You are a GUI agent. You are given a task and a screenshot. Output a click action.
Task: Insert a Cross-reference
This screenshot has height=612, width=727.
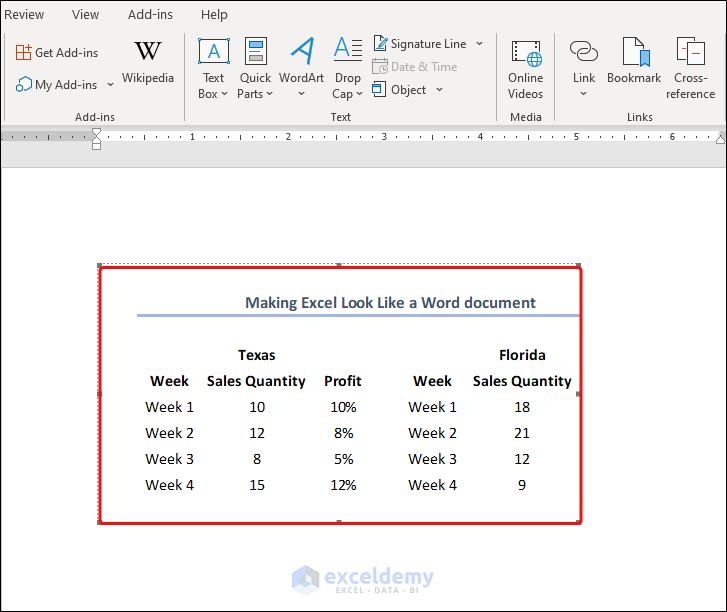point(690,69)
